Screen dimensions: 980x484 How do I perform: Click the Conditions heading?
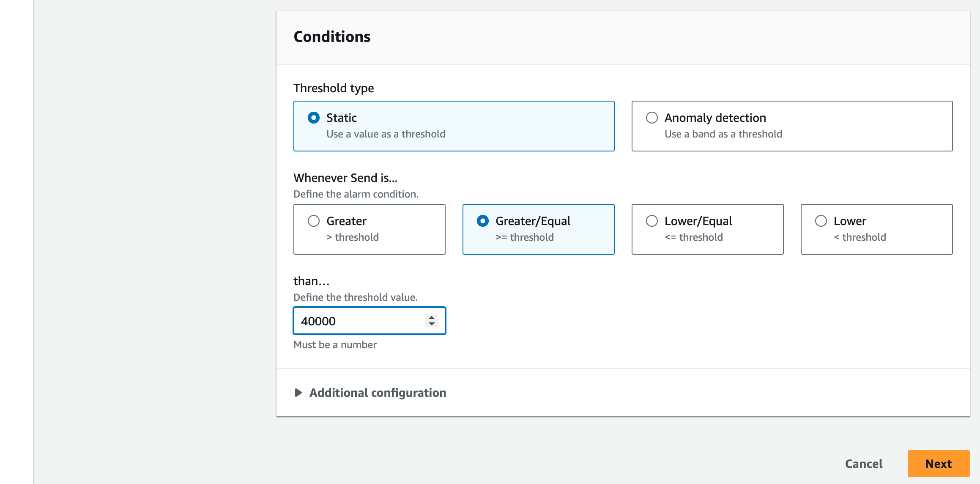point(332,37)
